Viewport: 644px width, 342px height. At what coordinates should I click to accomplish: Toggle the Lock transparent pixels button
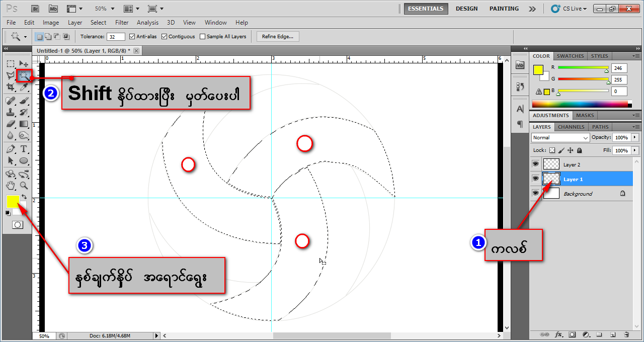pyautogui.click(x=552, y=150)
